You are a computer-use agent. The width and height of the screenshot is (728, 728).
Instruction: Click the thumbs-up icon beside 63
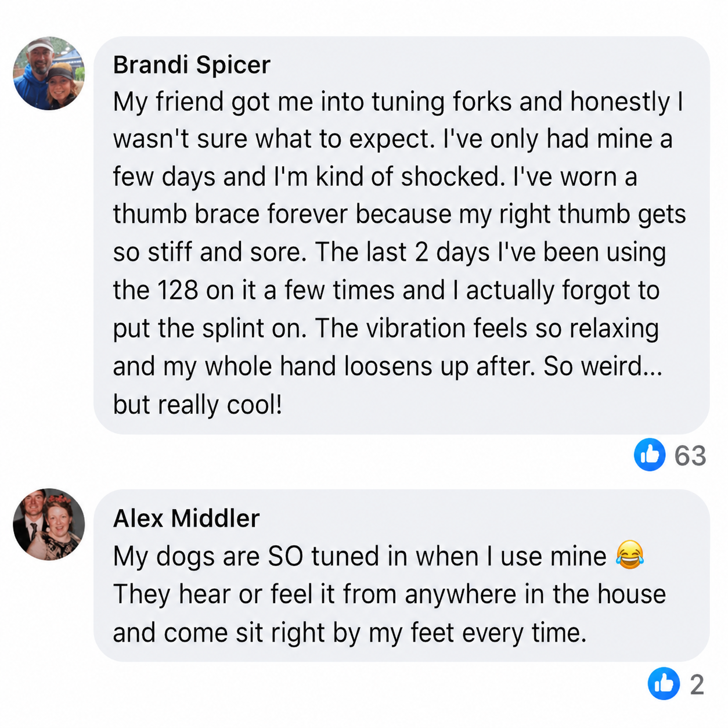tap(649, 455)
